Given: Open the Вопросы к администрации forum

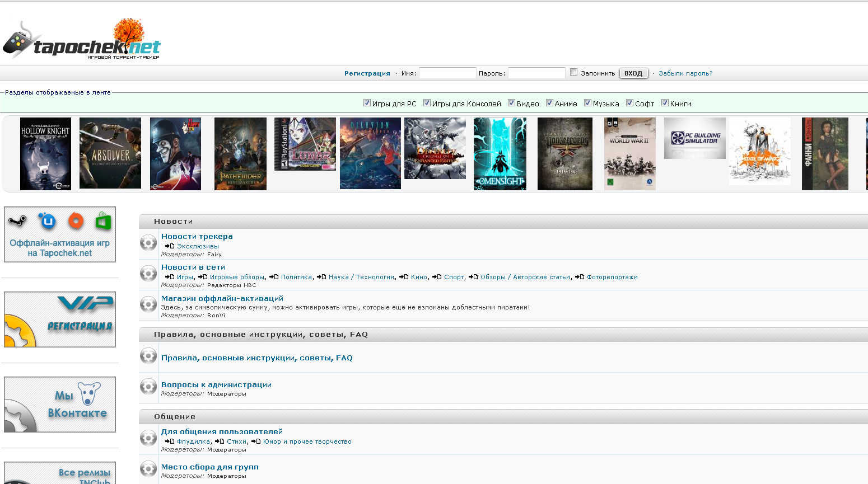Looking at the screenshot, I should point(216,385).
